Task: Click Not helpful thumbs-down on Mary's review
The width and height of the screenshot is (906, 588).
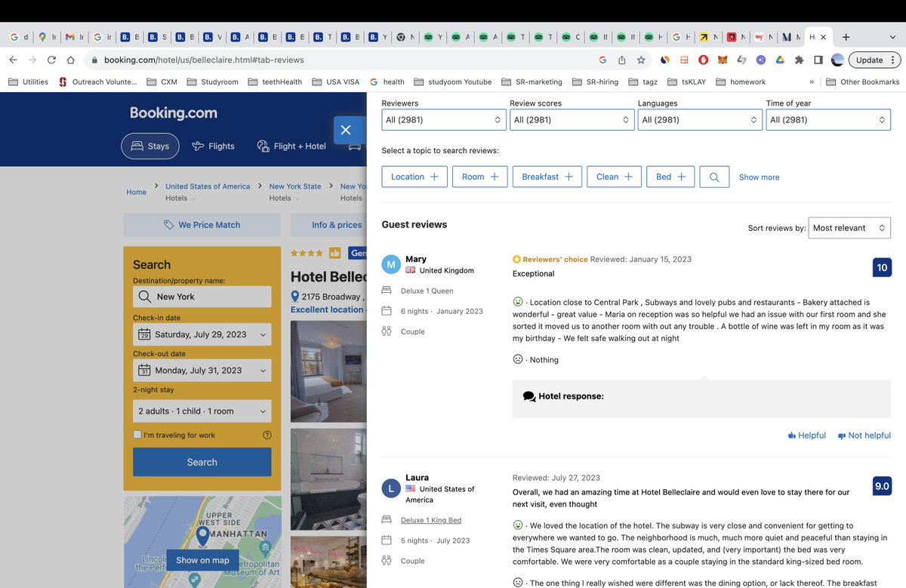Action: [864, 436]
